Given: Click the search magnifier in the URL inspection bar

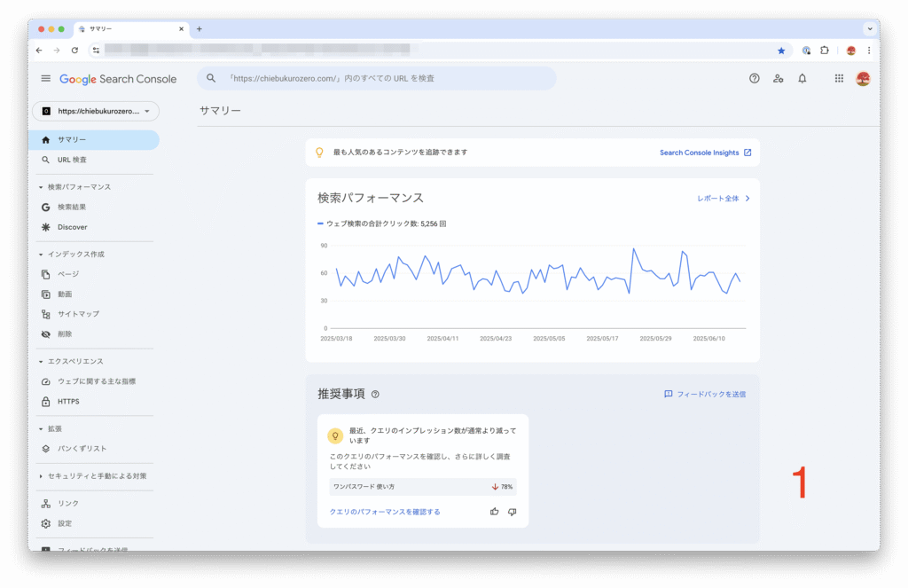Looking at the screenshot, I should 211,78.
